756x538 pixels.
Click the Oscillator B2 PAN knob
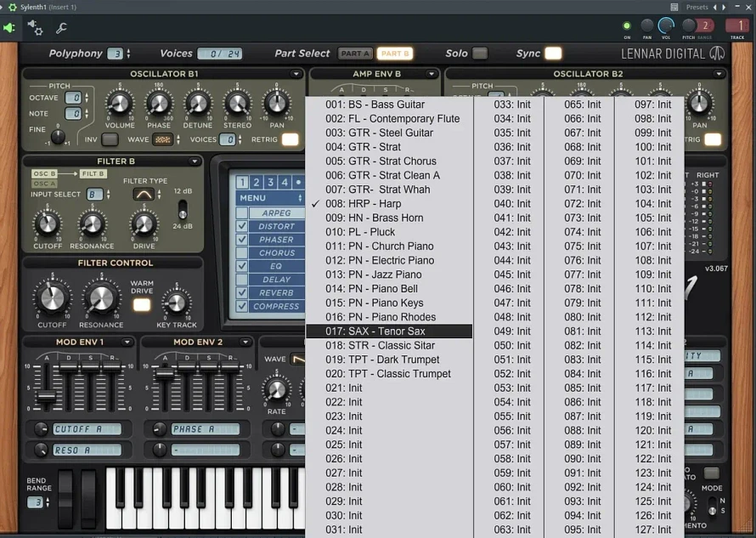[700, 103]
